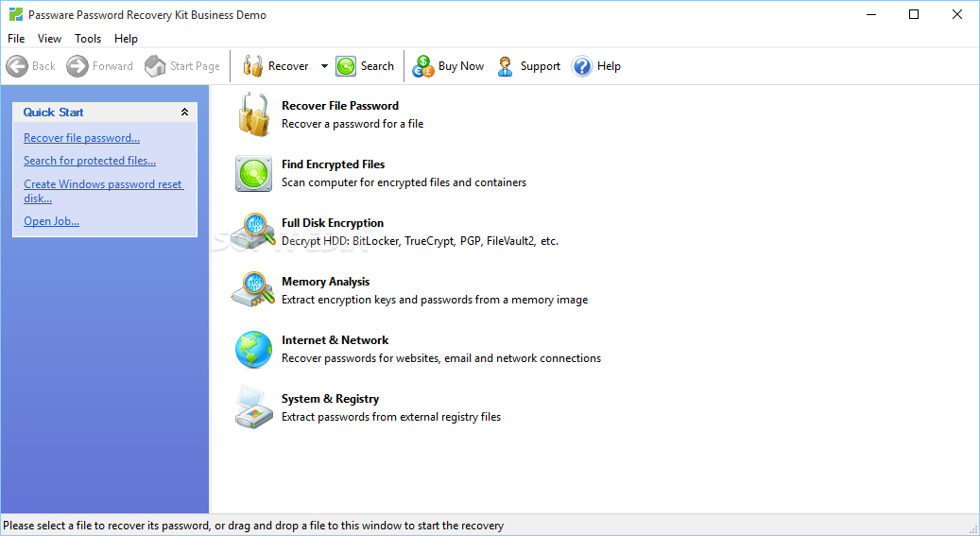980x536 pixels.
Task: Open the File menu
Action: [x=16, y=39]
